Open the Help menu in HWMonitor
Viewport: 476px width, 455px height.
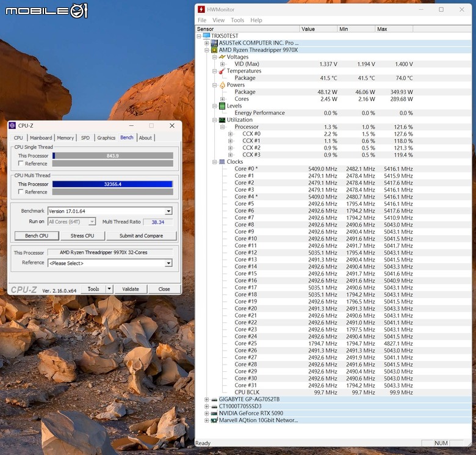[256, 20]
